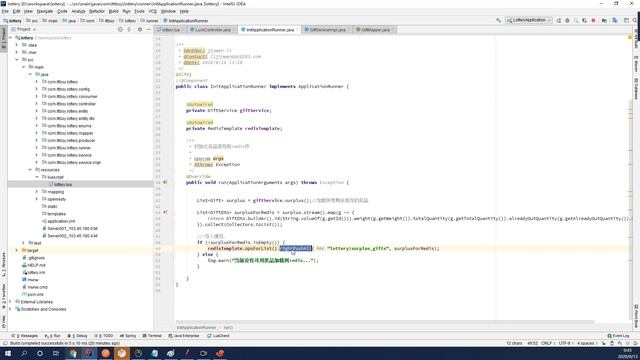Open the Terminal tool window

[x=152, y=336]
